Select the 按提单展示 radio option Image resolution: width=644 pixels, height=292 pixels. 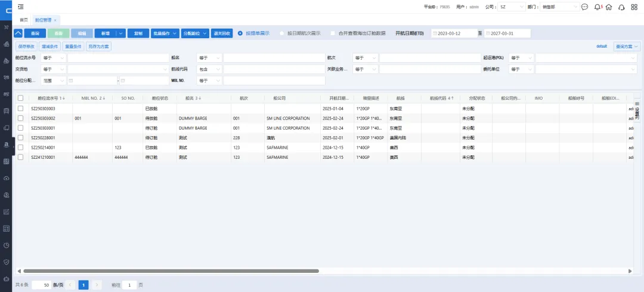(240, 33)
